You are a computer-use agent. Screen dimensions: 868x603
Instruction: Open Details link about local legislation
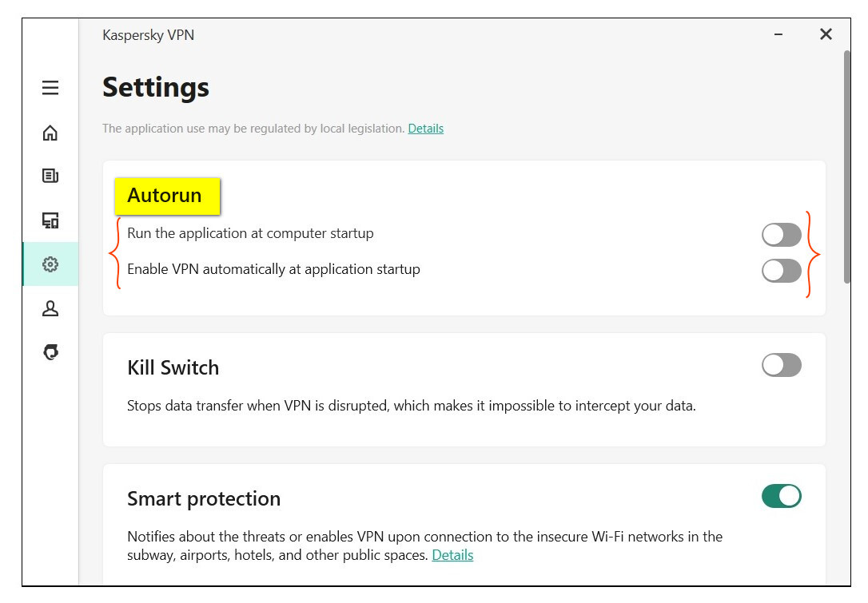tap(425, 129)
